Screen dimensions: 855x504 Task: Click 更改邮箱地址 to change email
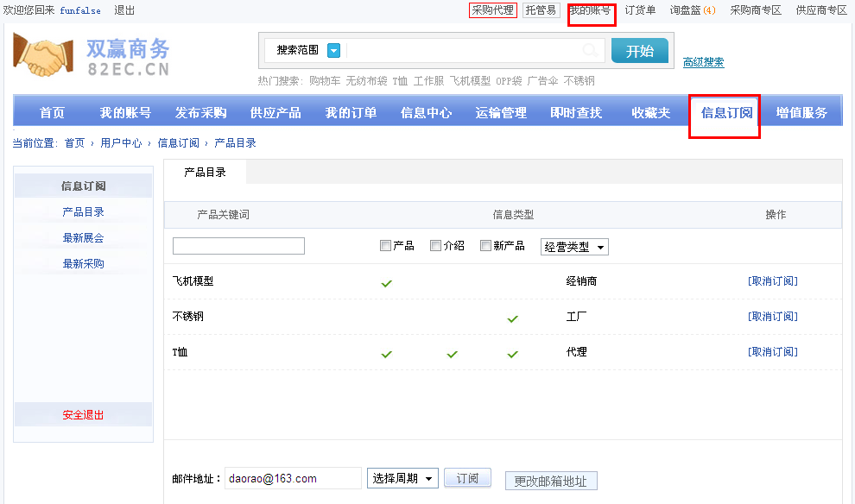click(551, 481)
